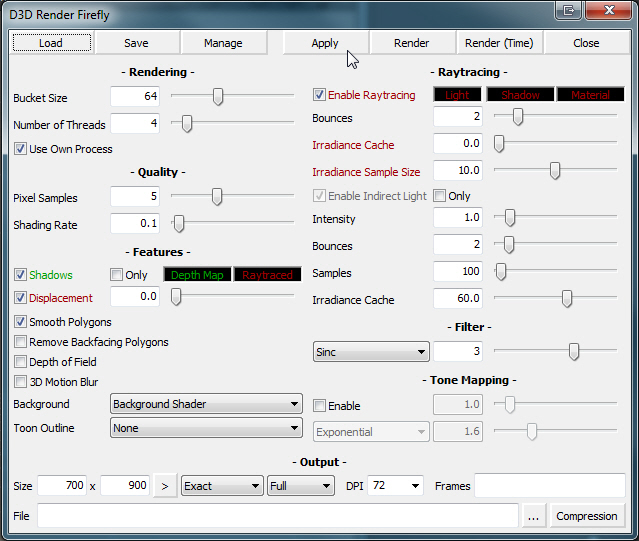
Task: Click the Samples value field showing 100
Action: (458, 272)
